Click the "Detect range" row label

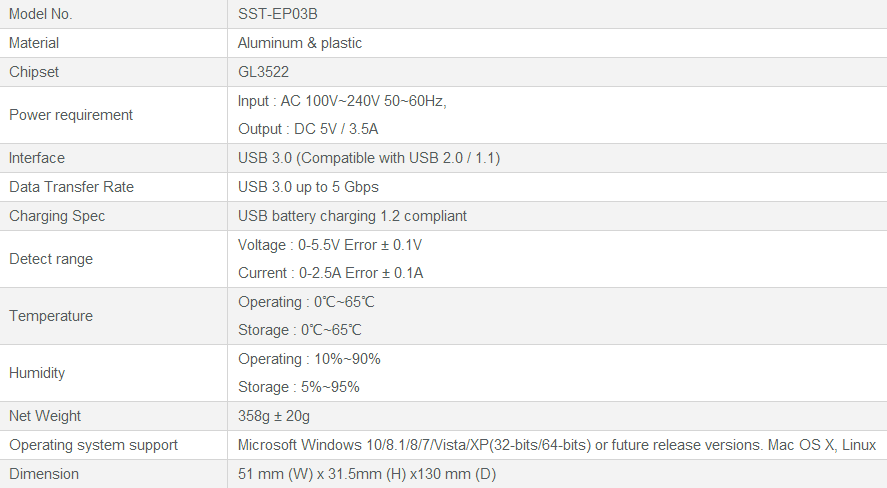tap(51, 259)
